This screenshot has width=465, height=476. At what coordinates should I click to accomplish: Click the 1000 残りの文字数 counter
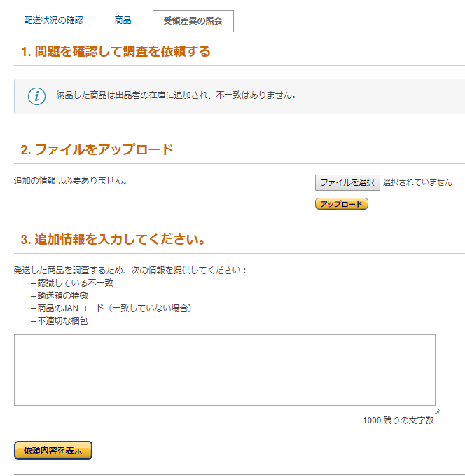[x=398, y=421]
